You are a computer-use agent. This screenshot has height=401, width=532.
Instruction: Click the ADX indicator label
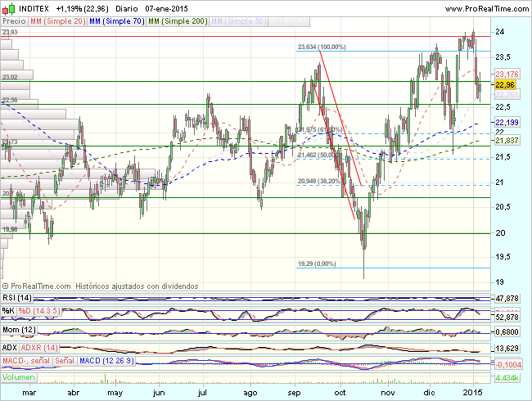point(11,347)
